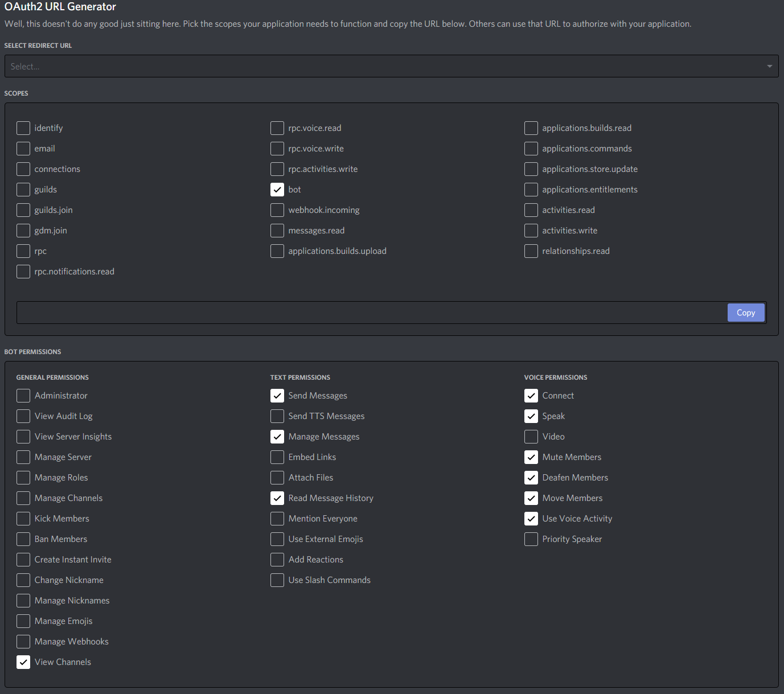Viewport: 784px width, 694px height.
Task: Disable the Speak voice permission
Action: pos(531,416)
